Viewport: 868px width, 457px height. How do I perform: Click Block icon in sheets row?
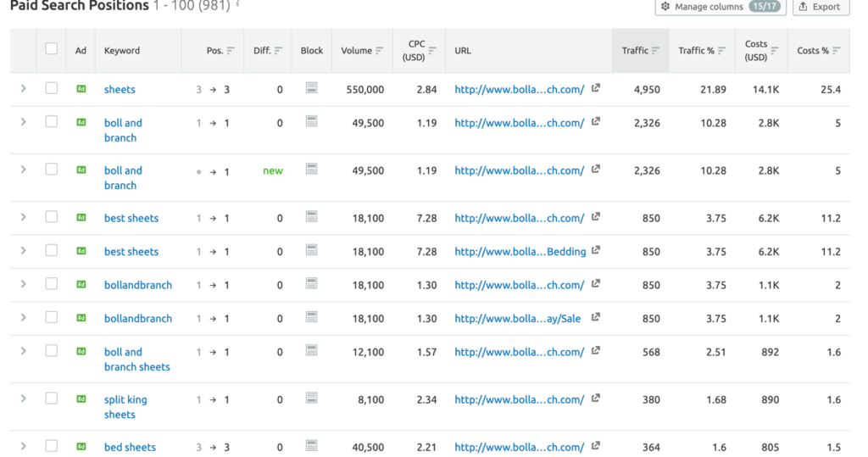312,87
